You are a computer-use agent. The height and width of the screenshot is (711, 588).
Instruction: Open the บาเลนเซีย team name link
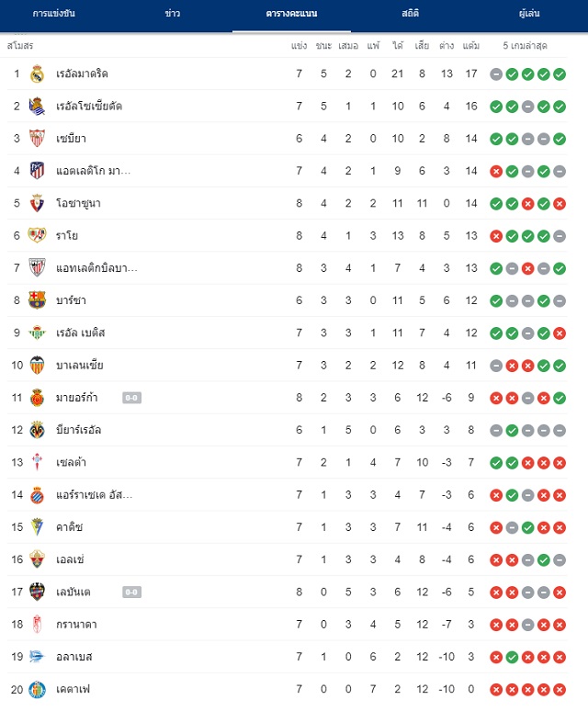[x=80, y=365]
